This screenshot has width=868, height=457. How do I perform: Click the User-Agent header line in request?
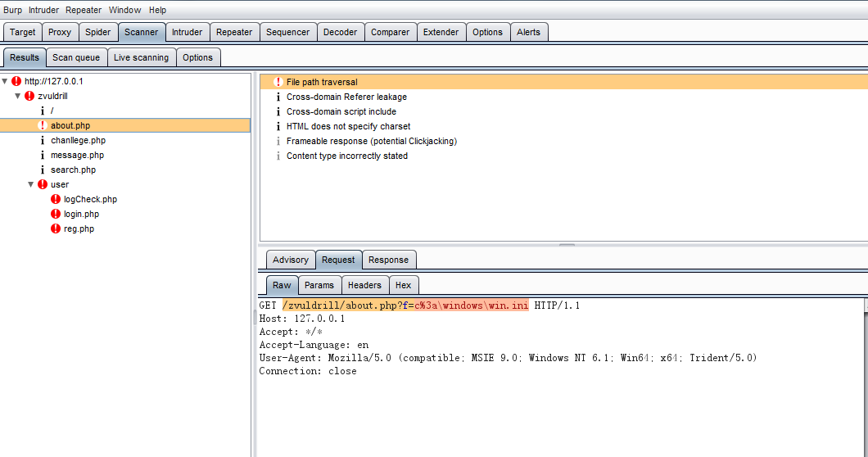click(x=508, y=358)
